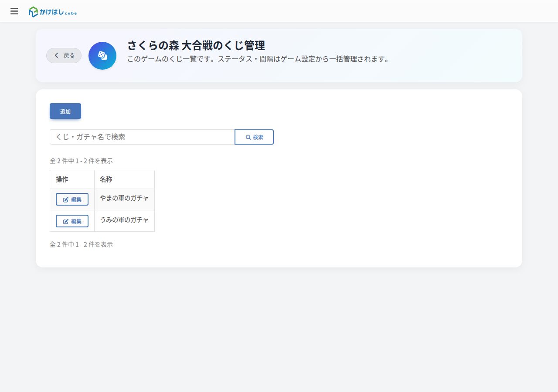Go back with the 戻る button
This screenshot has height=392, width=558.
(64, 55)
